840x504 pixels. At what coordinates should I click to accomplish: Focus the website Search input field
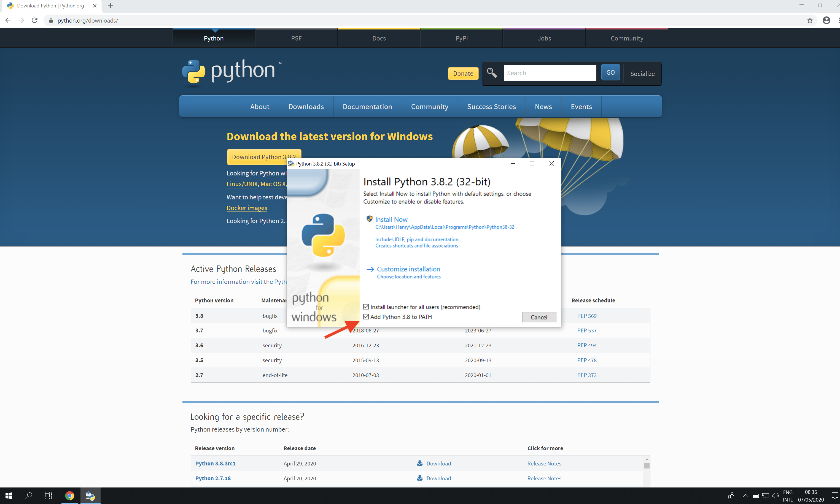550,73
